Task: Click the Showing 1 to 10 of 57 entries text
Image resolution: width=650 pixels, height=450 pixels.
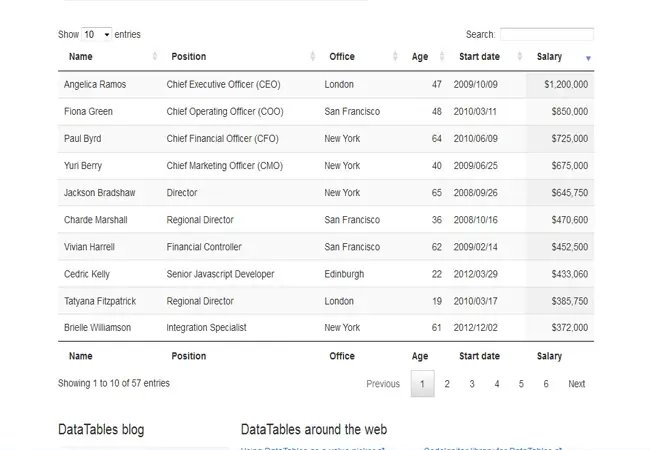Action: coord(114,383)
